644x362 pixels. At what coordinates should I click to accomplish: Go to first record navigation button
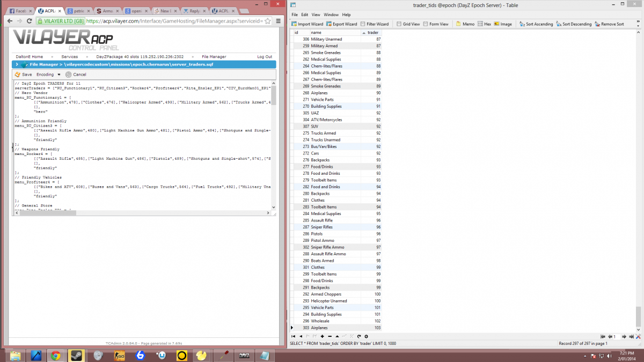tap(294, 336)
